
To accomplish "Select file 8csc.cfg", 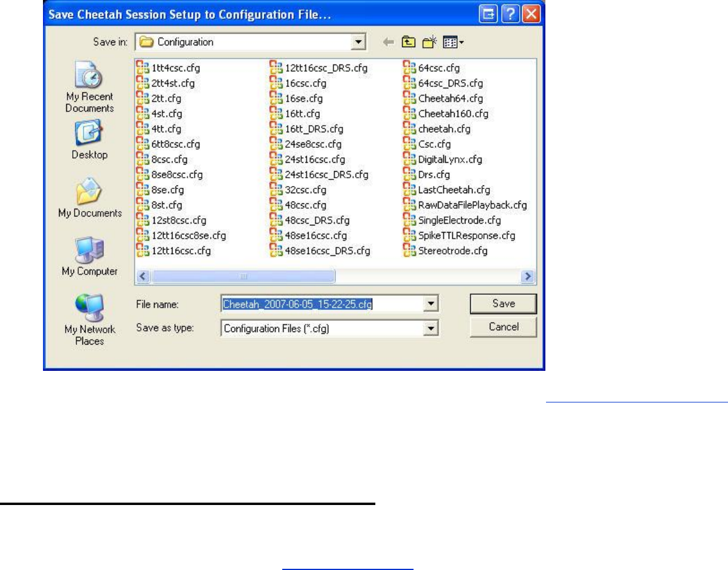I will click(x=162, y=159).
